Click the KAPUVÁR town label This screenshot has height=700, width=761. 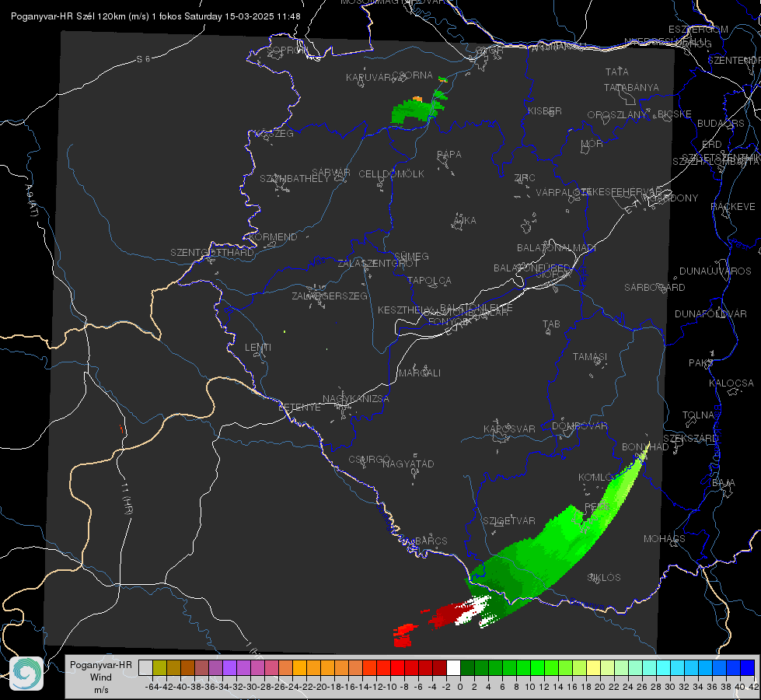pyautogui.click(x=368, y=78)
